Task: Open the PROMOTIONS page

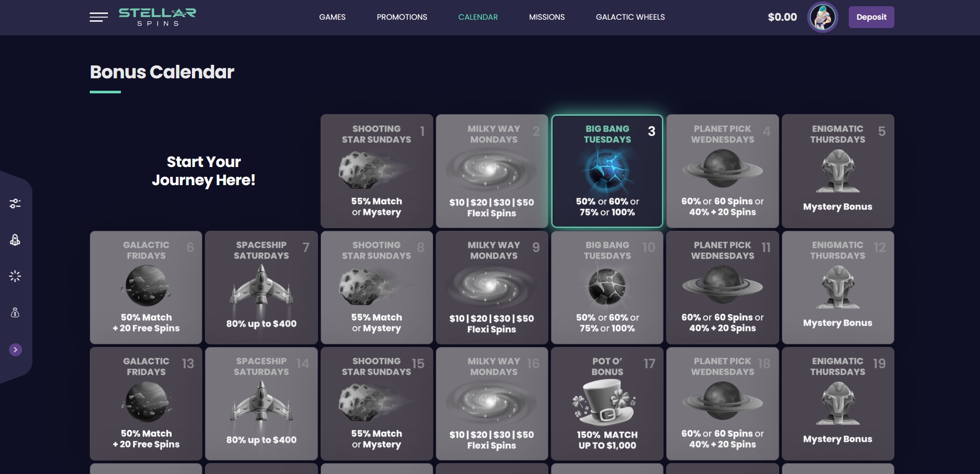Action: [402, 17]
